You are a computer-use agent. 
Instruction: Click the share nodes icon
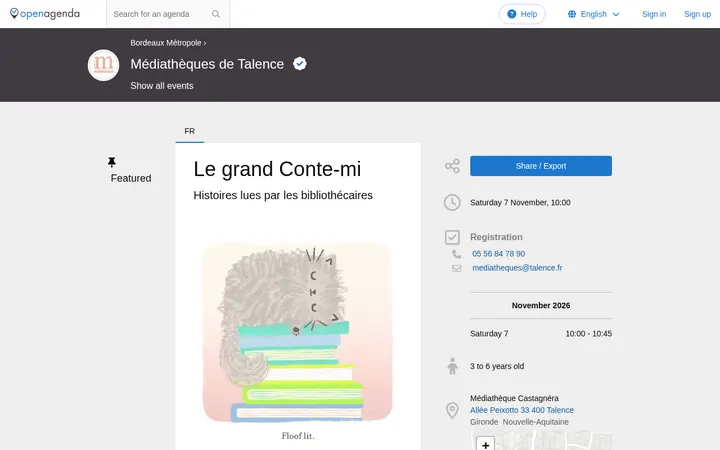tap(452, 166)
